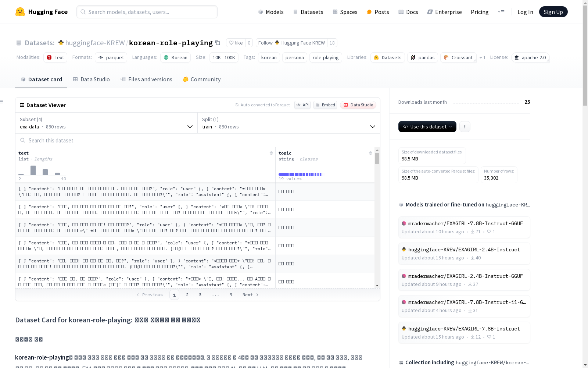The height and width of the screenshot is (368, 588).
Task: Go to Models in the top navigation
Action: 271,12
